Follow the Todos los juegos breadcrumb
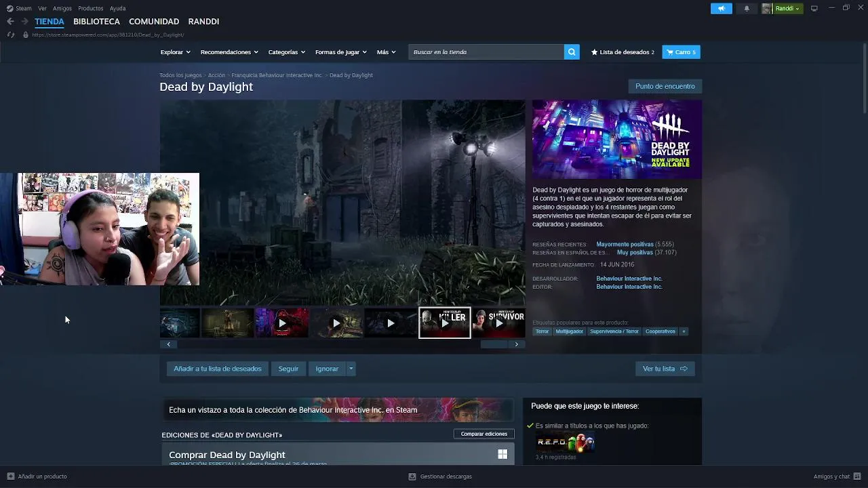 pos(180,75)
